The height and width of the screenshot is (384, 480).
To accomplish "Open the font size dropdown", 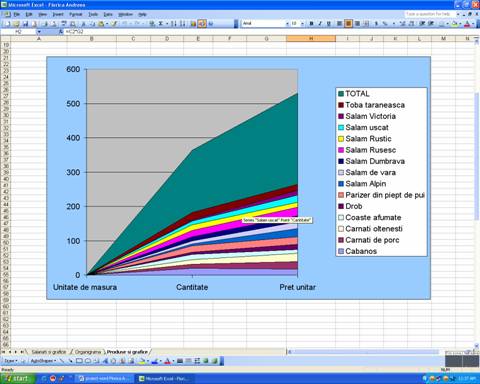I will (302, 24).
